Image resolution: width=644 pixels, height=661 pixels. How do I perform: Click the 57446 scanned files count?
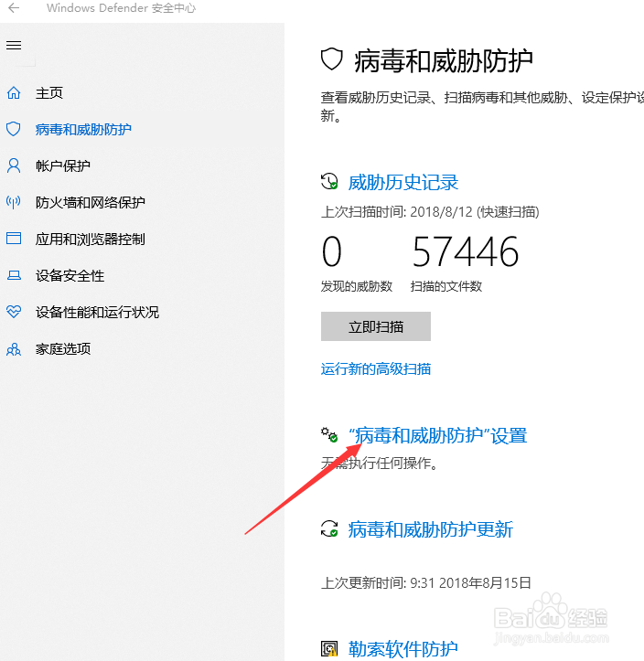(466, 251)
